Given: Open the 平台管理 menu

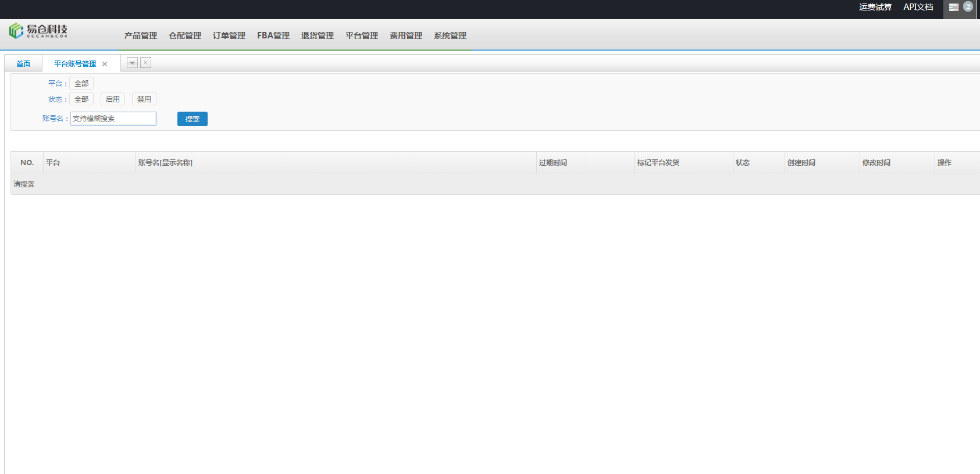Looking at the screenshot, I should tap(362, 35).
